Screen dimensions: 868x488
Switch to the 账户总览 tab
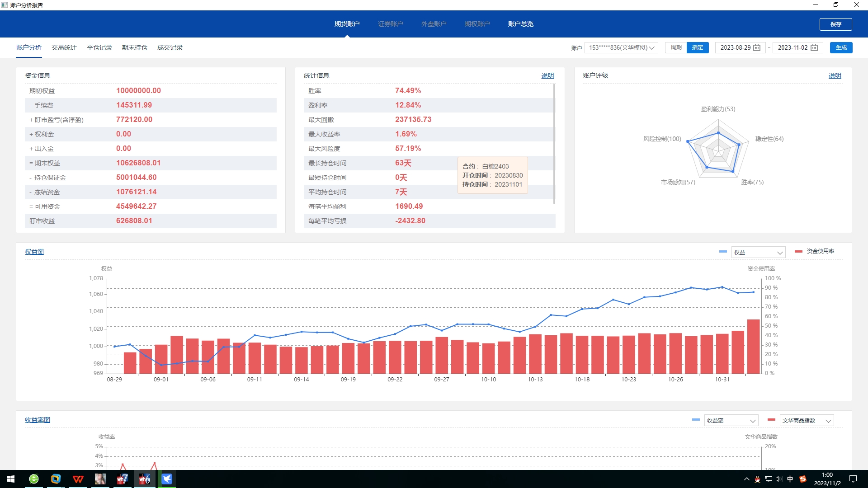coord(520,24)
